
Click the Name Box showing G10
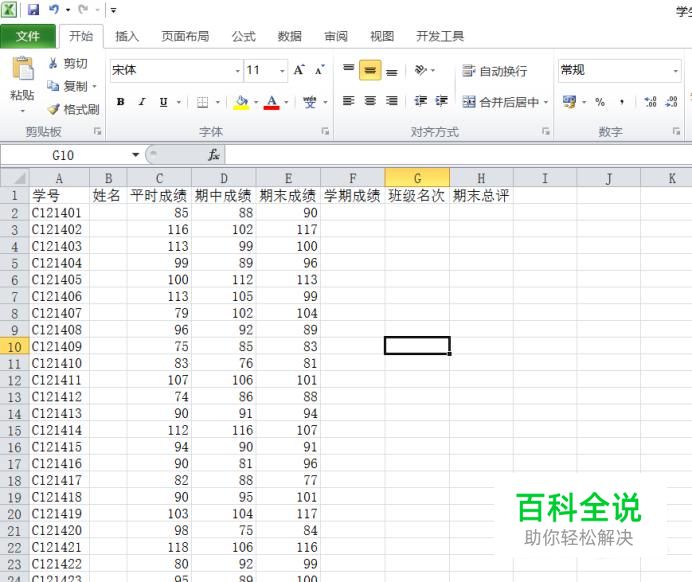(x=64, y=155)
